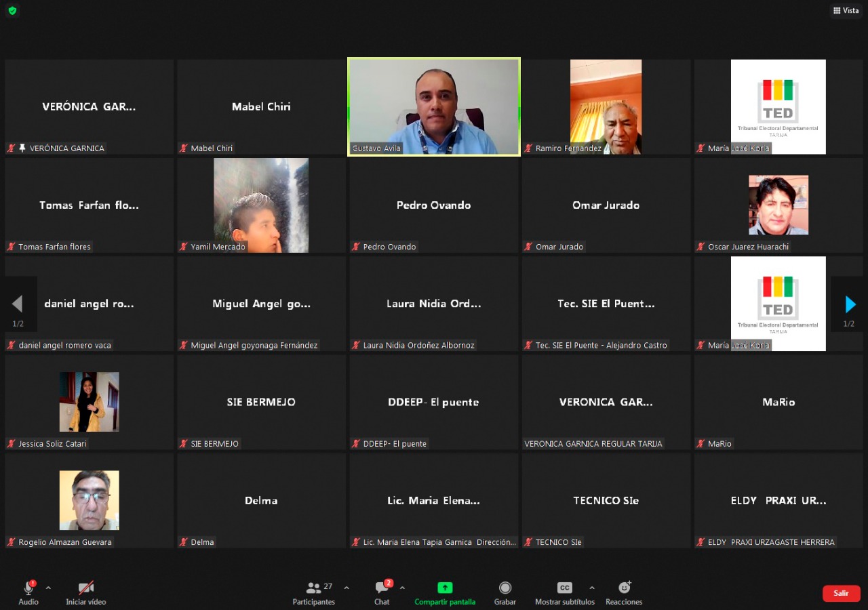The image size is (868, 610).
Task: Expand the Chat options chevron
Action: click(402, 588)
